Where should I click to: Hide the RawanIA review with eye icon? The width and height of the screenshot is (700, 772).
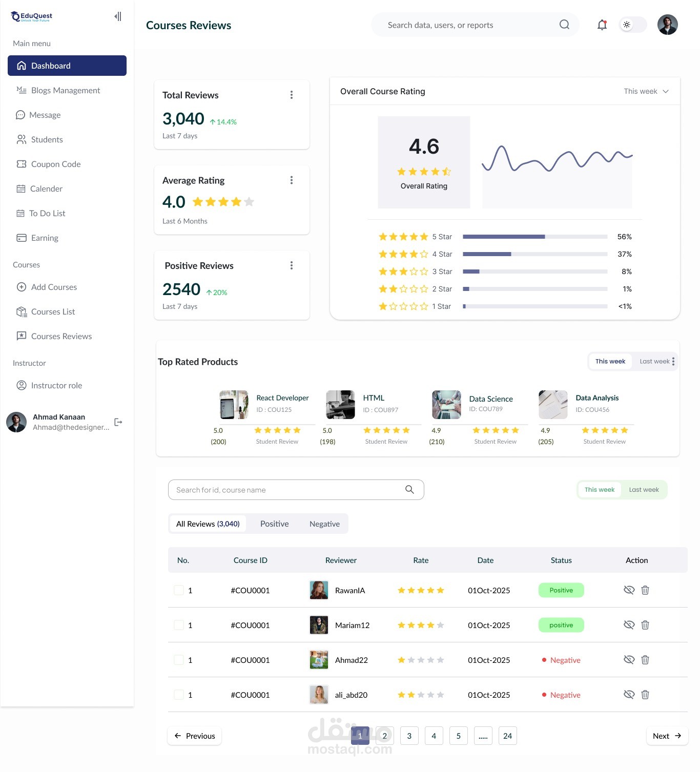click(x=629, y=590)
